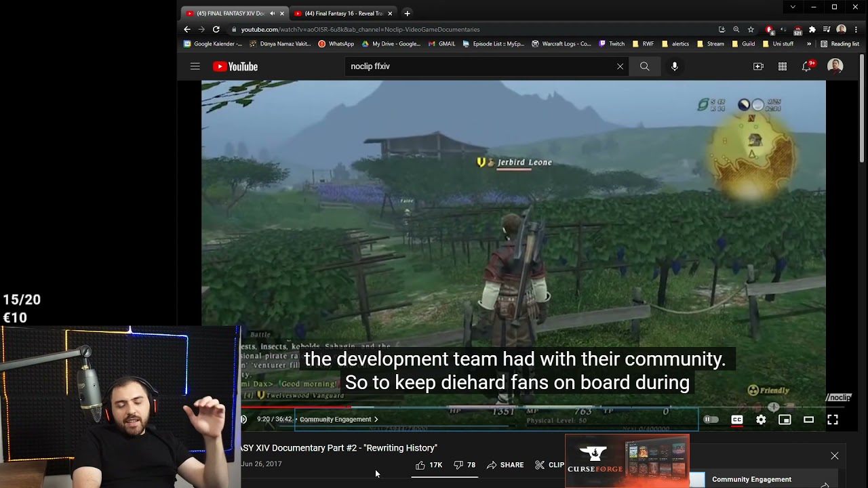Start voice search with the microphone
This screenshot has height=488, width=868.
point(675,66)
